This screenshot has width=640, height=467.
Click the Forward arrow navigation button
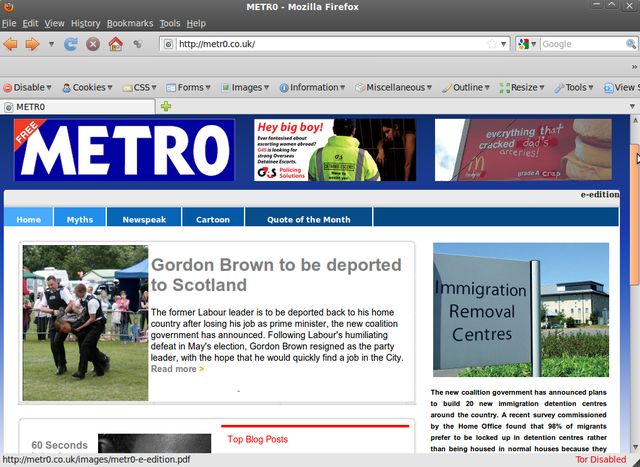[x=32, y=44]
